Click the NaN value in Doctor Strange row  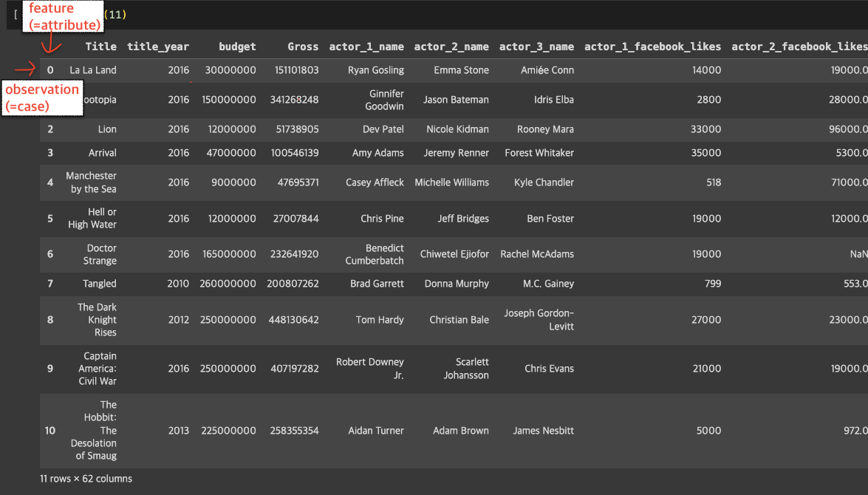click(x=858, y=254)
